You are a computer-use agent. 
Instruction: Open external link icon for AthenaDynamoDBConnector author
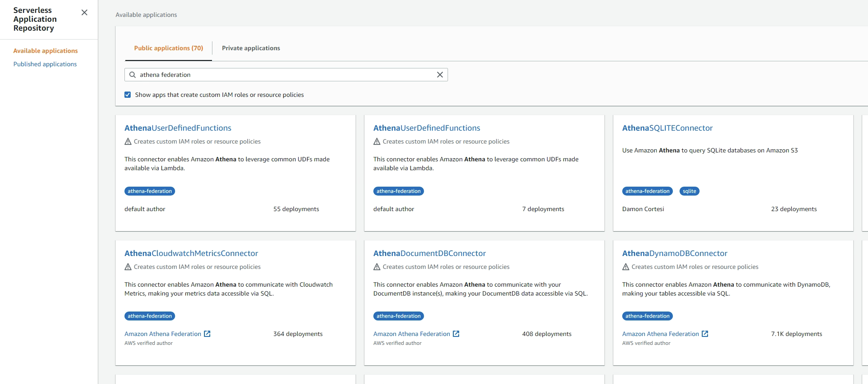pos(705,334)
